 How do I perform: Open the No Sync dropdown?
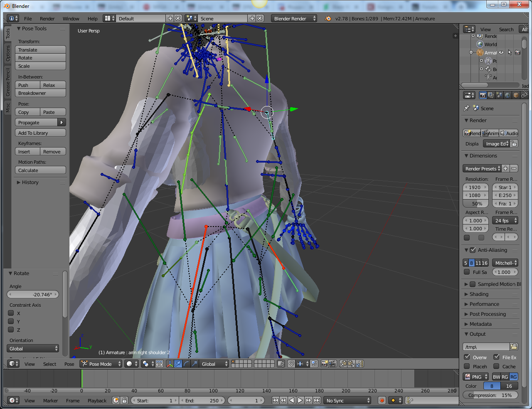(347, 400)
